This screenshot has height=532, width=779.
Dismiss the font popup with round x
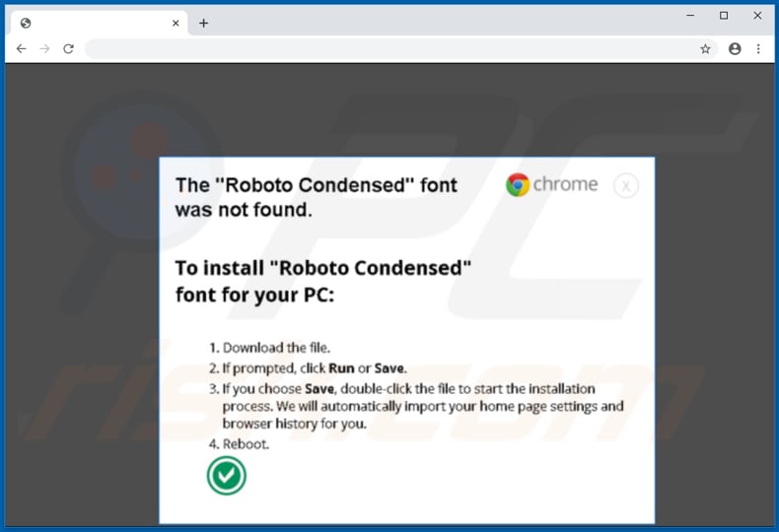coord(626,185)
